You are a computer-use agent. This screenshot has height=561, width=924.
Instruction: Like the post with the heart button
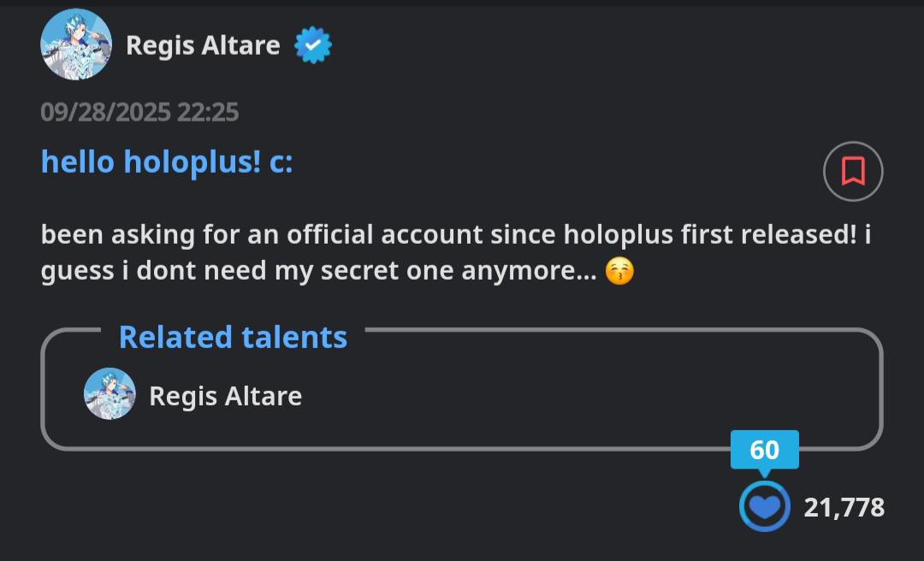coord(764,507)
